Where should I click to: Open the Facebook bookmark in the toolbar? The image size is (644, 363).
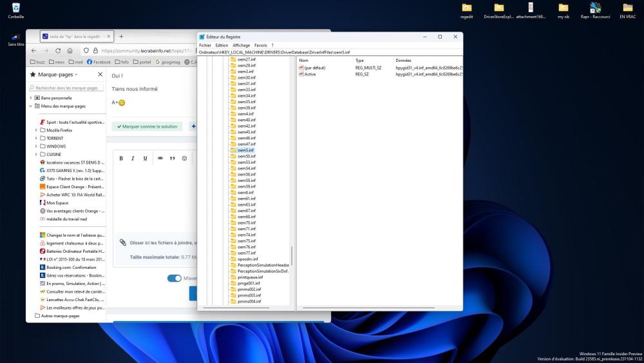(99, 63)
